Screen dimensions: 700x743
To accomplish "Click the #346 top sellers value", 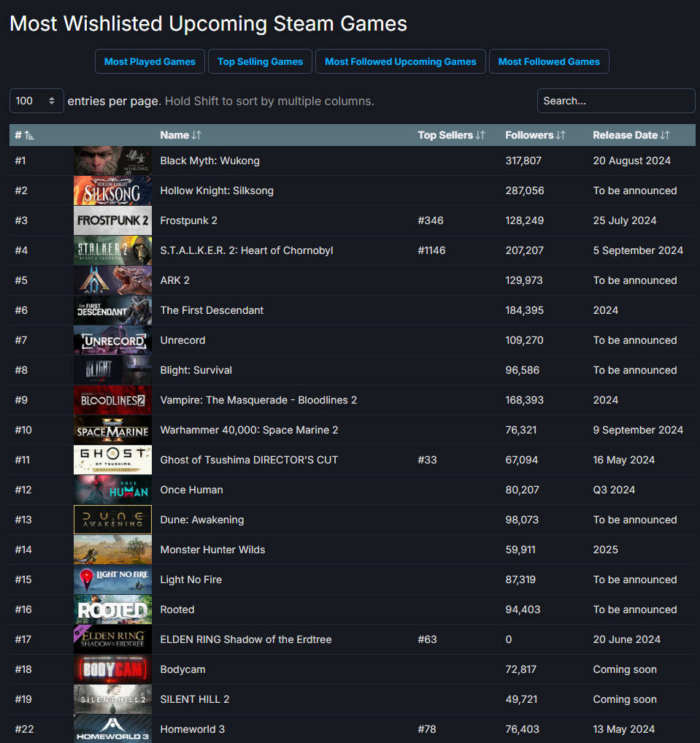I will tap(431, 220).
